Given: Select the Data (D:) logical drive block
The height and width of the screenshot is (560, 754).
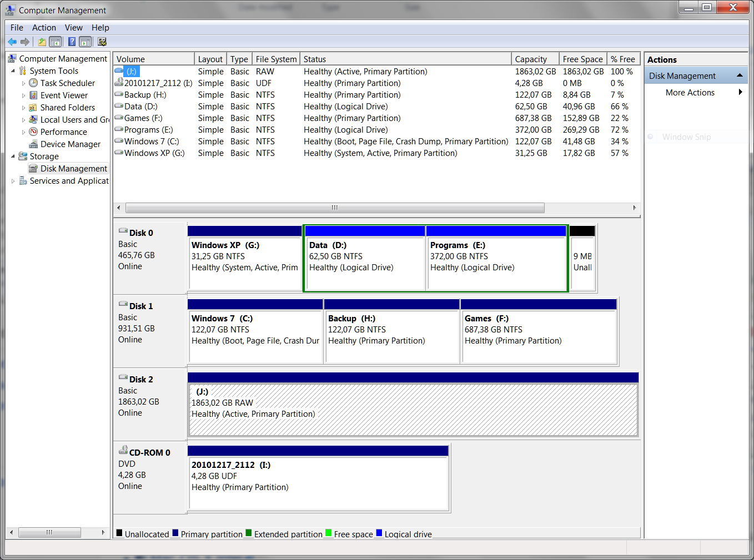Looking at the screenshot, I should [x=365, y=258].
